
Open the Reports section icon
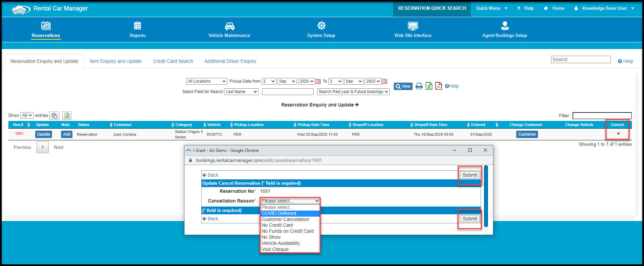pyautogui.click(x=138, y=26)
